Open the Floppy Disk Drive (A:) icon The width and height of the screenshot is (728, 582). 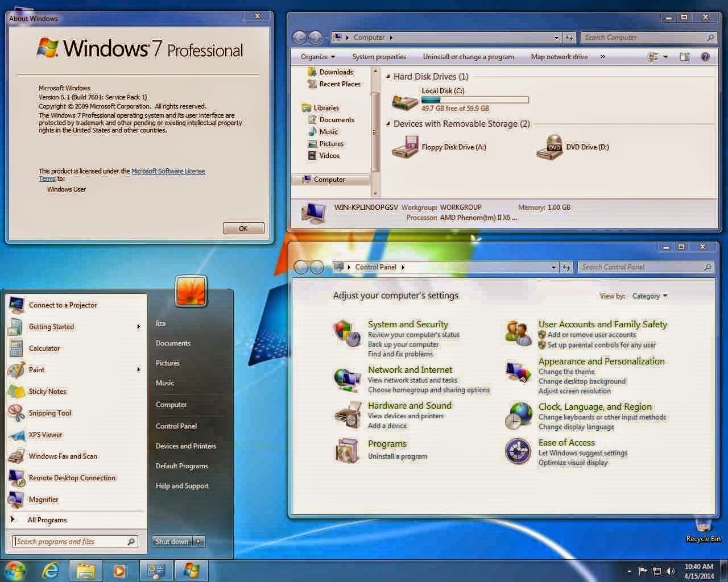(x=405, y=147)
